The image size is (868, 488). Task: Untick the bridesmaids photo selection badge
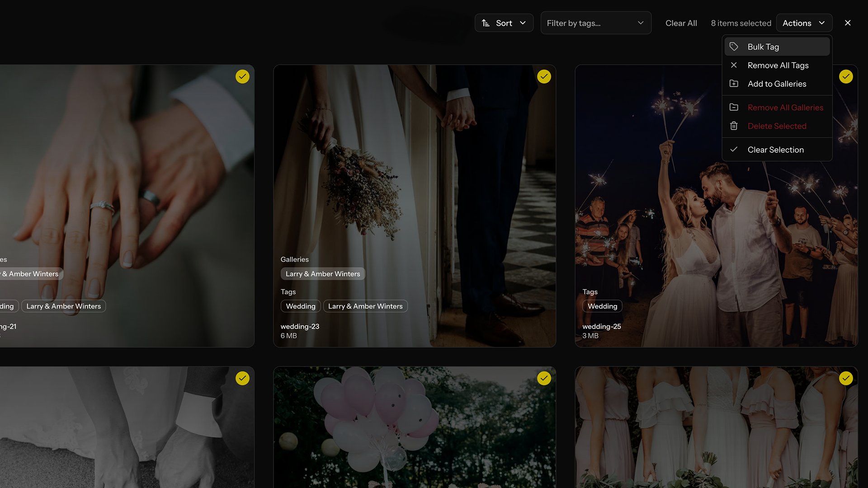[846, 378]
